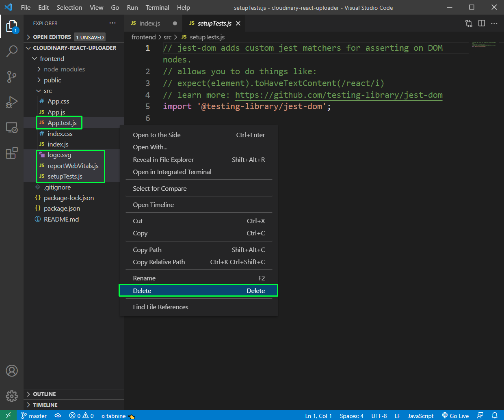Click the Ln 1, Col 1 position indicator
This screenshot has height=420, width=504.
pos(318,416)
